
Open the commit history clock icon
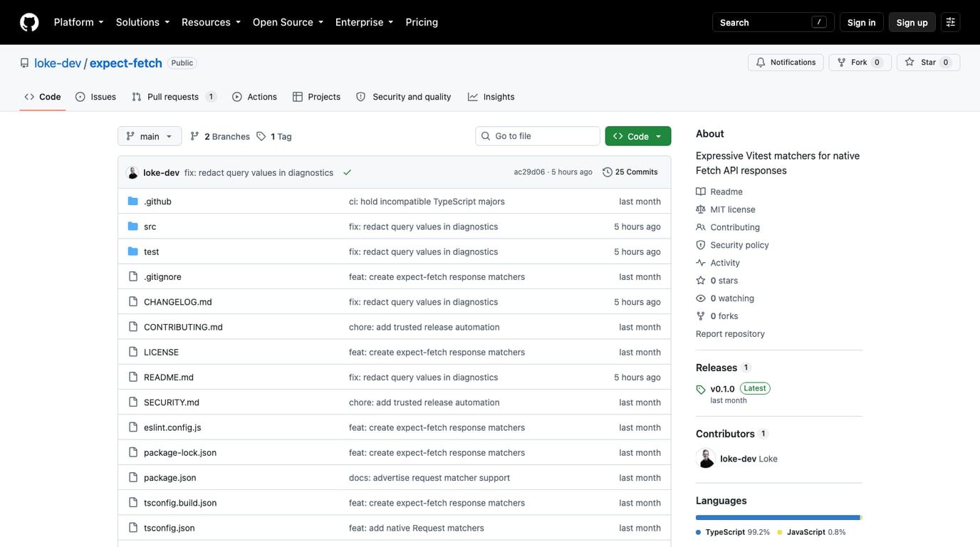click(608, 172)
